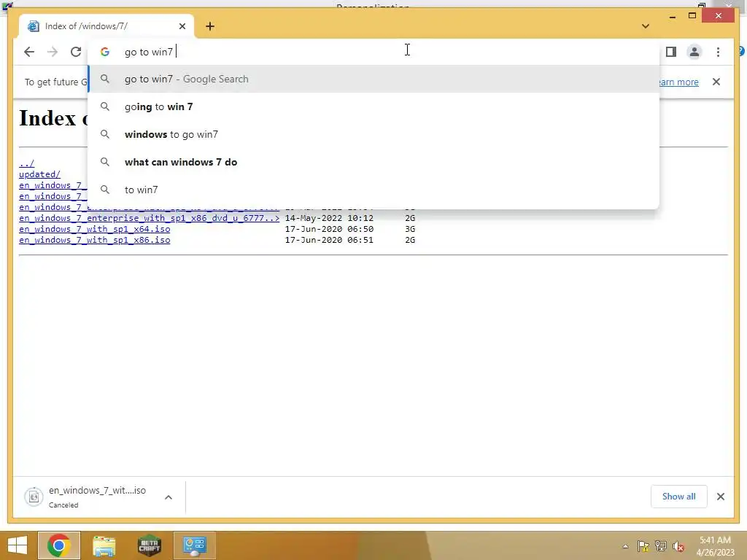Choose 'to win7' suggestion
This screenshot has height=560, width=747.
click(x=374, y=190)
